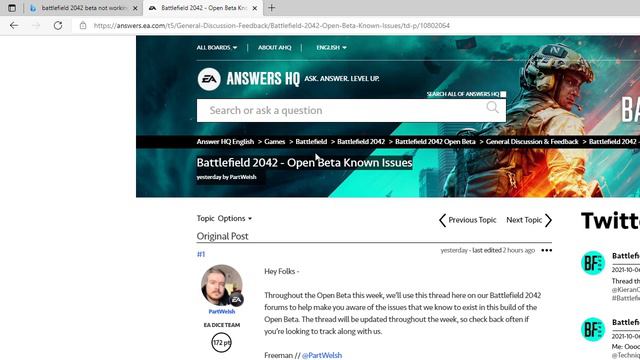Open the tab actions menu icon
Screen dimensions: 640x360
click(x=12, y=8)
